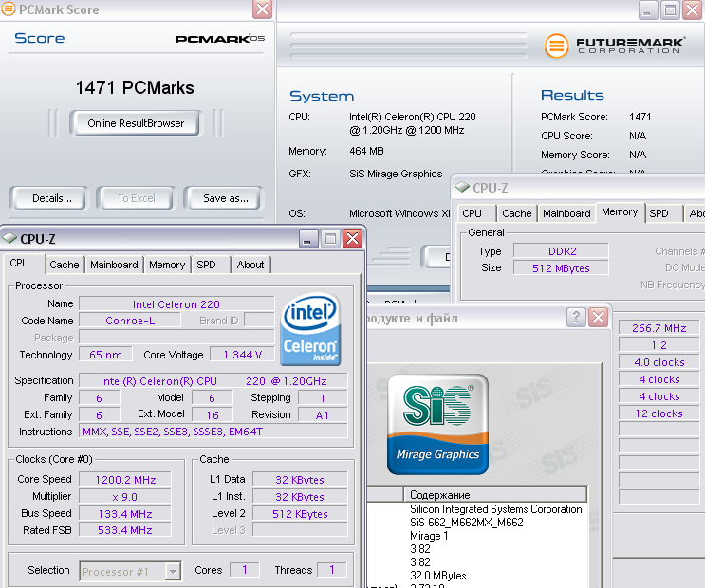Image resolution: width=705 pixels, height=588 pixels.
Task: Select Mainboard tab in rear CPU-Z window
Action: click(566, 213)
